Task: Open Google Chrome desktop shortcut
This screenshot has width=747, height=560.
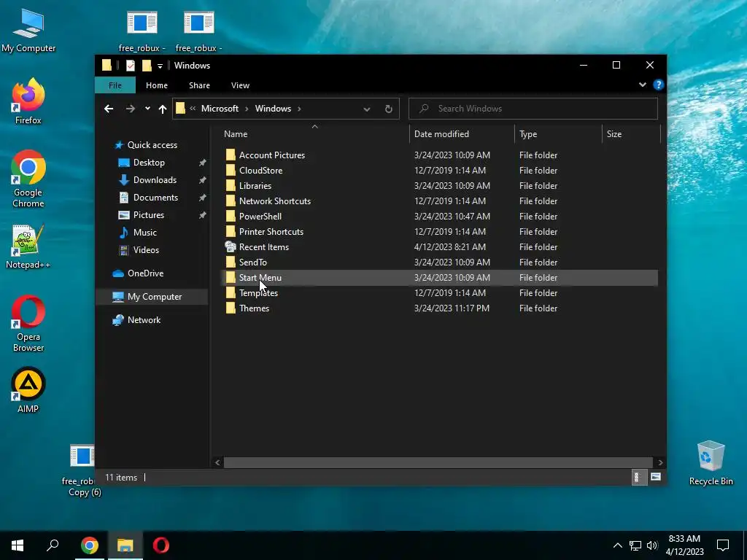Action: 28,179
